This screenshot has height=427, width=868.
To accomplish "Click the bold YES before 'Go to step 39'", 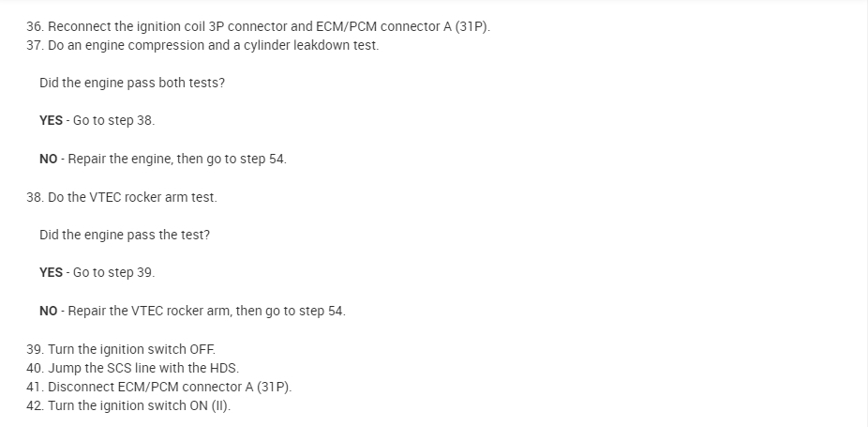I will pos(52,272).
